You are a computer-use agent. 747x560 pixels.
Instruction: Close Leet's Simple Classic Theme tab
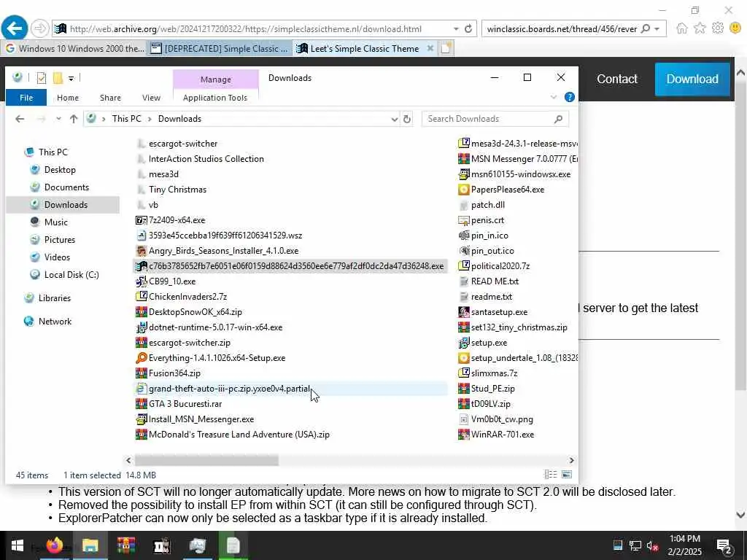(430, 48)
